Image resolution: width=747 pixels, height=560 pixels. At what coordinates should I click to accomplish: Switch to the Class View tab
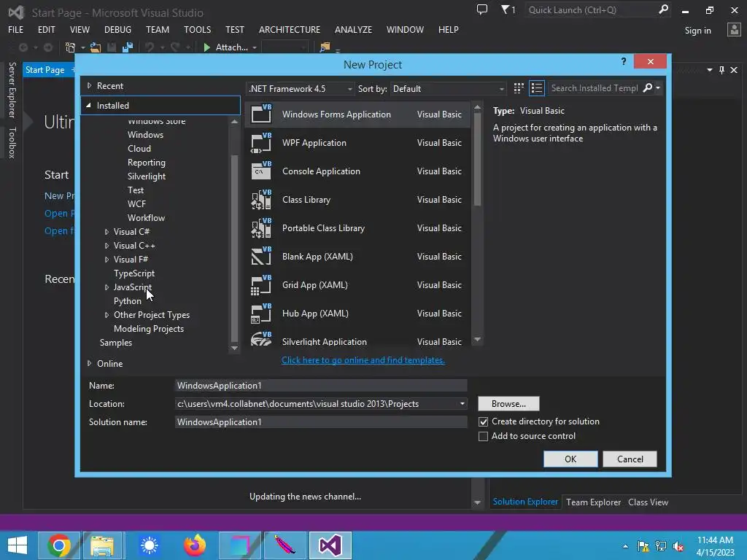(x=648, y=502)
